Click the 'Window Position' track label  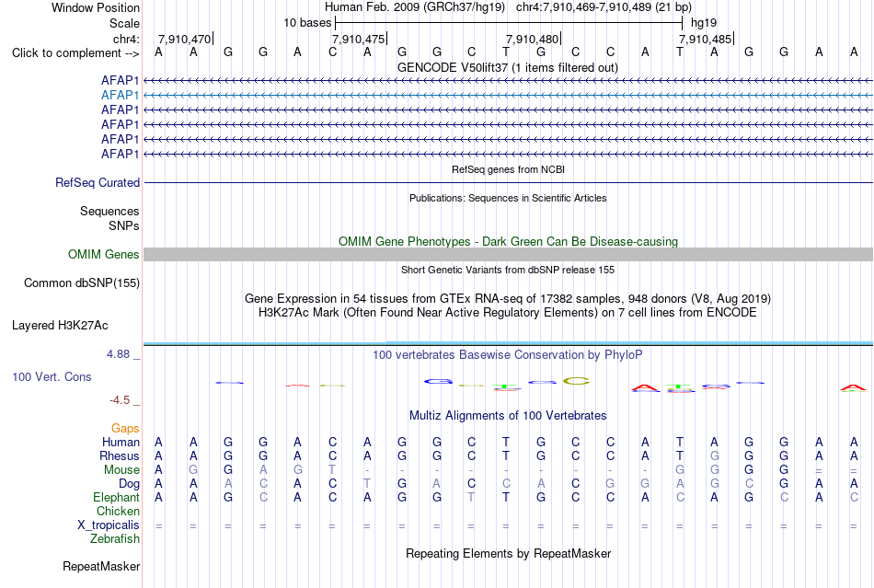96,7
